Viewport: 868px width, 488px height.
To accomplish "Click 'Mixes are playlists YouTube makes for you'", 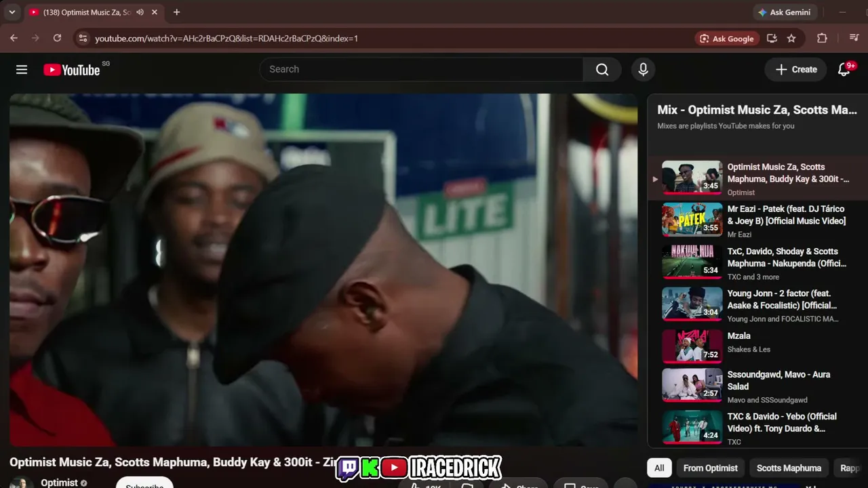I will tap(726, 126).
